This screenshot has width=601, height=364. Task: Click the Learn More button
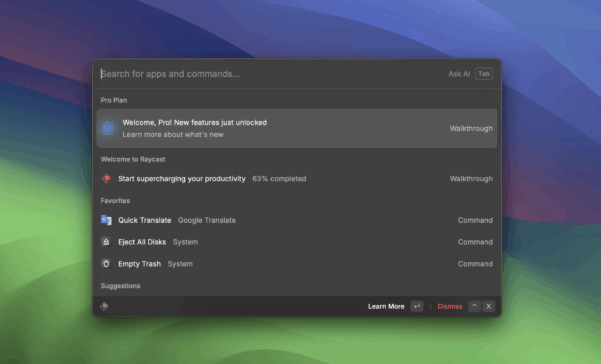tap(386, 306)
